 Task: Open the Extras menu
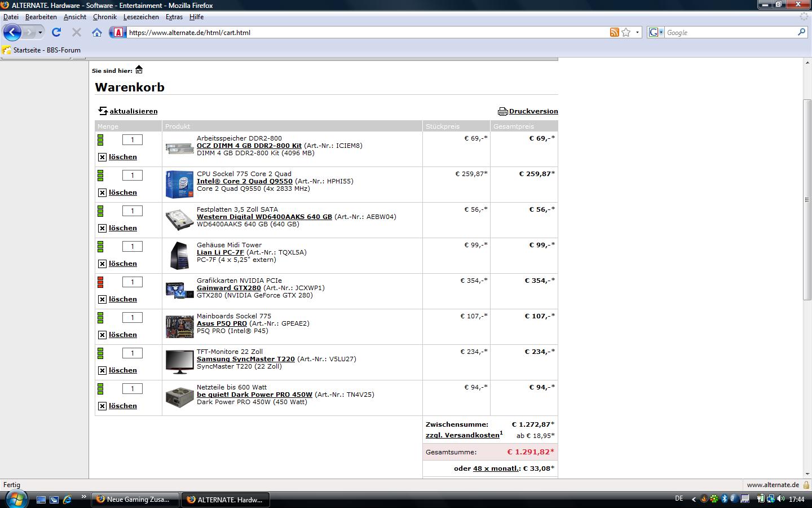174,17
